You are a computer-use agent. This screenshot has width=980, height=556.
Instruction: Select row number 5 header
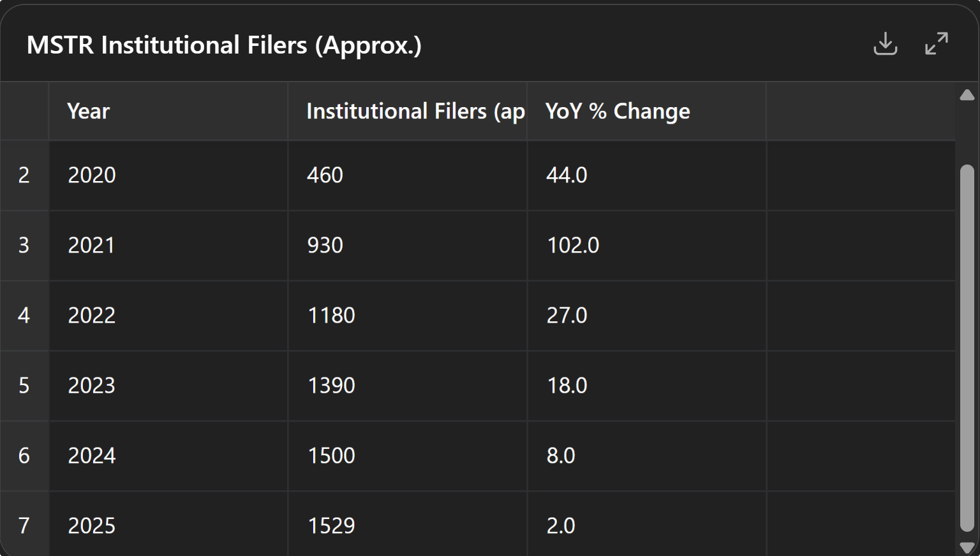click(x=24, y=386)
